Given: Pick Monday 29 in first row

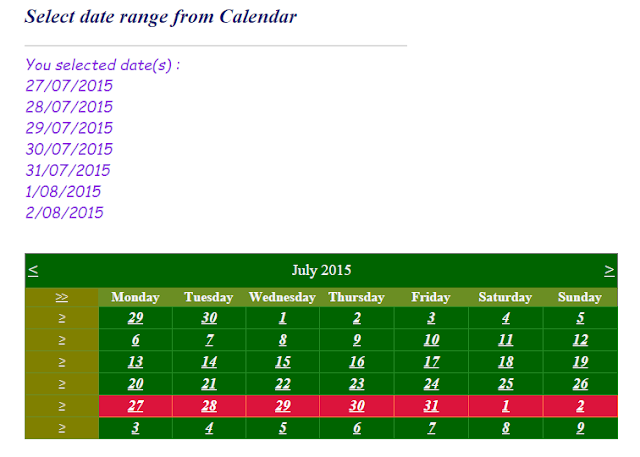Looking at the screenshot, I should [x=136, y=318].
